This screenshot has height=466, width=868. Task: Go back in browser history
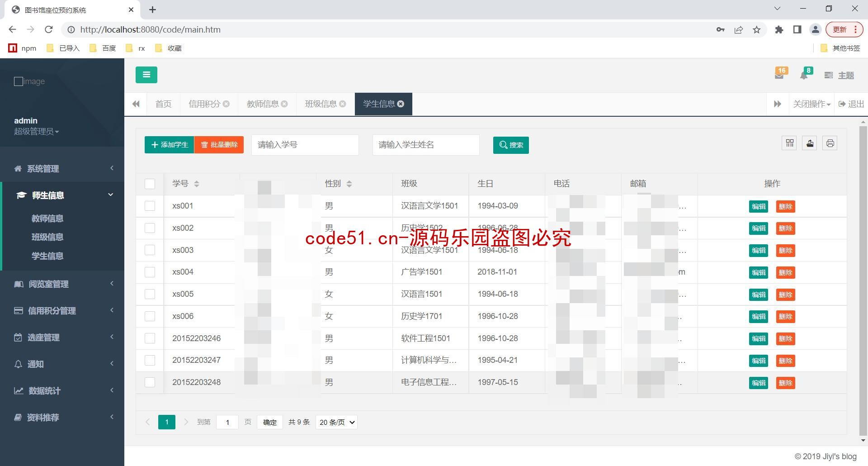[12, 29]
